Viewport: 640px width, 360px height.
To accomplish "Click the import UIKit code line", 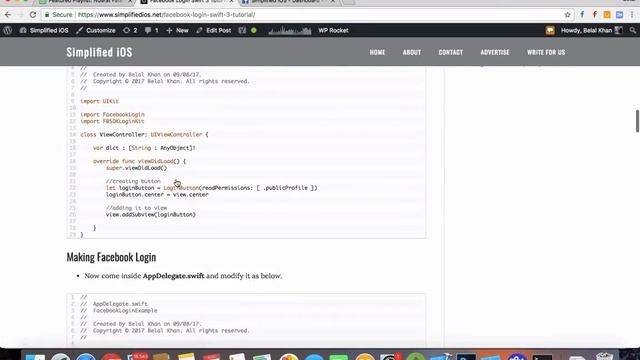I will tap(100, 101).
